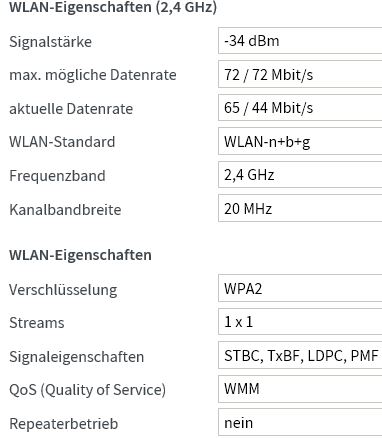Click the Signaleigenschaften field with STBC, TxBF
Image resolution: width=382 pixels, height=438 pixels.
click(x=300, y=355)
